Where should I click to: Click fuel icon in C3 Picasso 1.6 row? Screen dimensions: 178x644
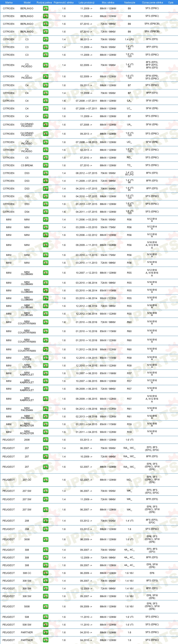tap(46, 77)
